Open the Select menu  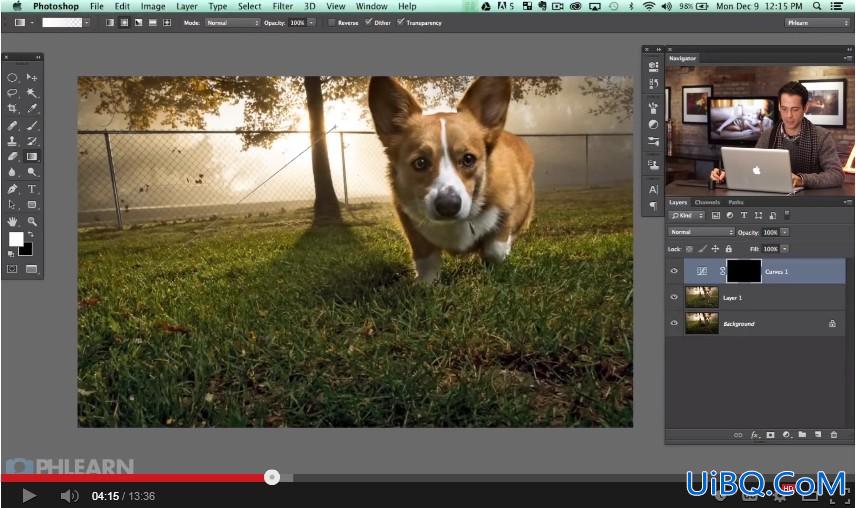tap(249, 6)
